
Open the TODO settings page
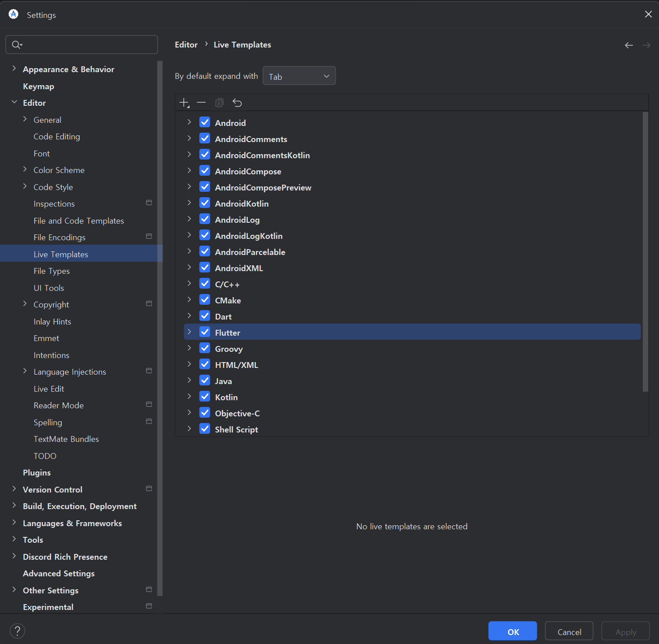pos(45,456)
